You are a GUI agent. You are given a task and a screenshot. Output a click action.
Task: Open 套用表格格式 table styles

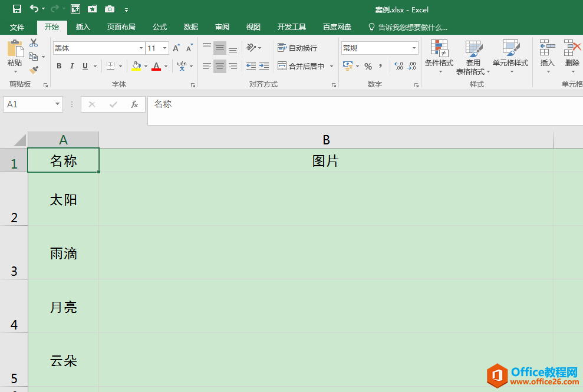473,57
